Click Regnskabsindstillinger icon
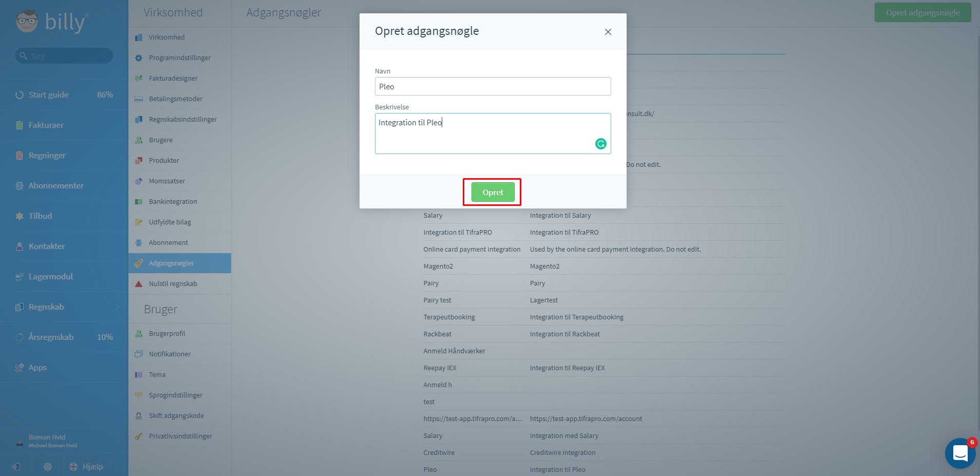The image size is (980, 476). pyautogui.click(x=139, y=120)
